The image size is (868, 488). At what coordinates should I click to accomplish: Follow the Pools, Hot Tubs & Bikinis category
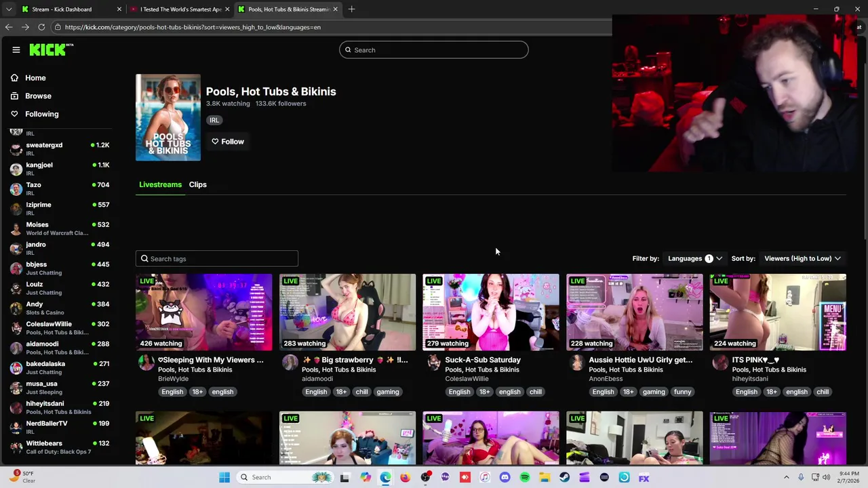(228, 142)
